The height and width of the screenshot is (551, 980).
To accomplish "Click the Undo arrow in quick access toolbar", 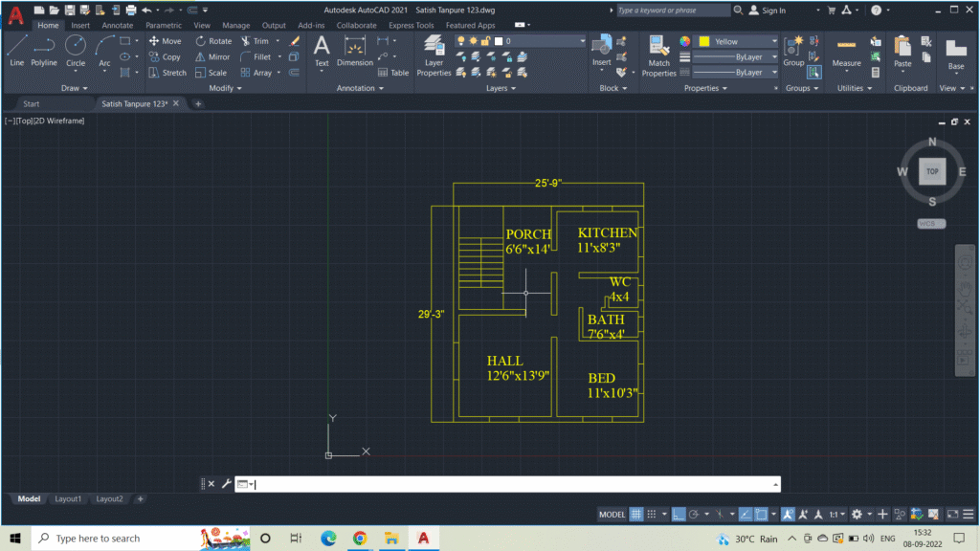I will click(x=146, y=10).
